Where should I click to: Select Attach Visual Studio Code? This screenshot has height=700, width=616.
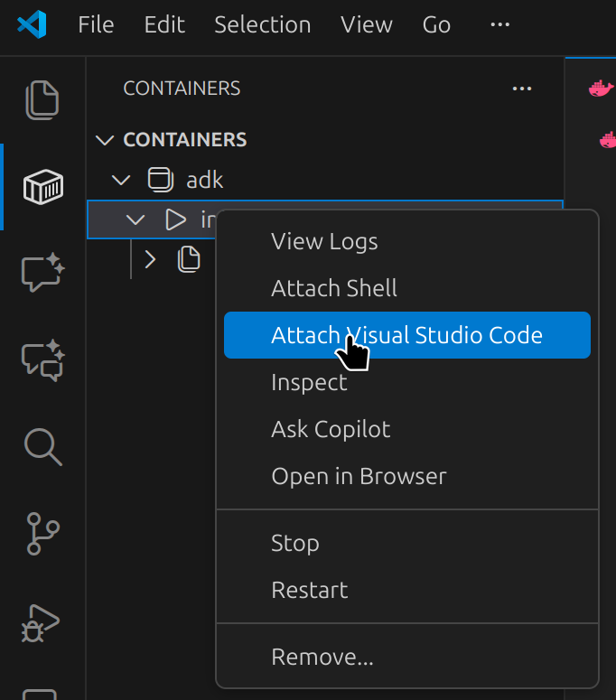[x=406, y=335]
